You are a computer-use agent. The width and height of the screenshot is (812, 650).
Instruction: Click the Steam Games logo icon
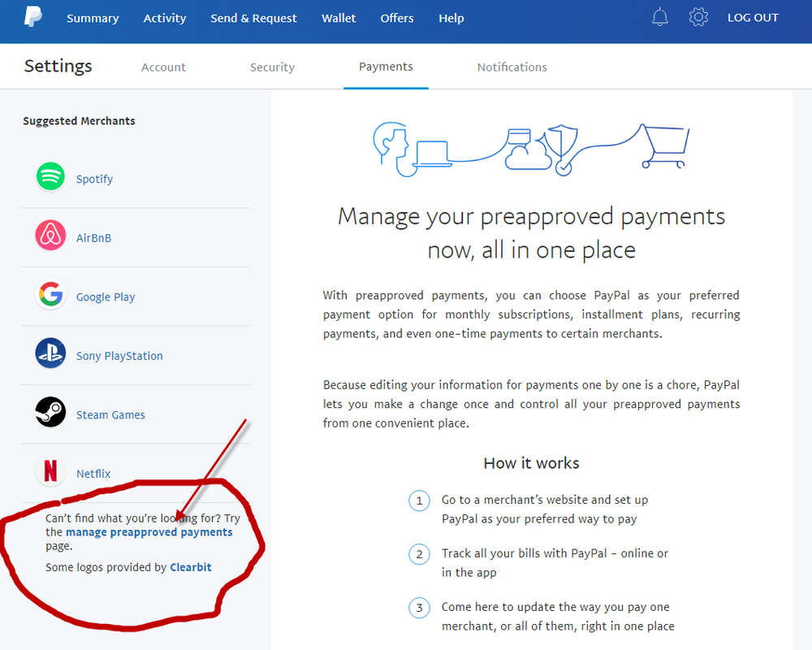click(50, 412)
